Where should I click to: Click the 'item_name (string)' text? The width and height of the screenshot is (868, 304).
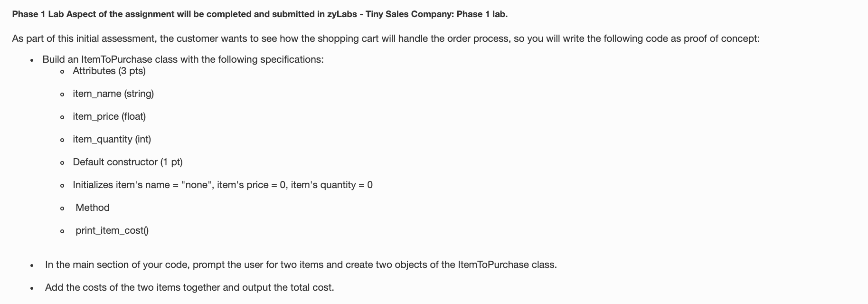click(x=113, y=94)
